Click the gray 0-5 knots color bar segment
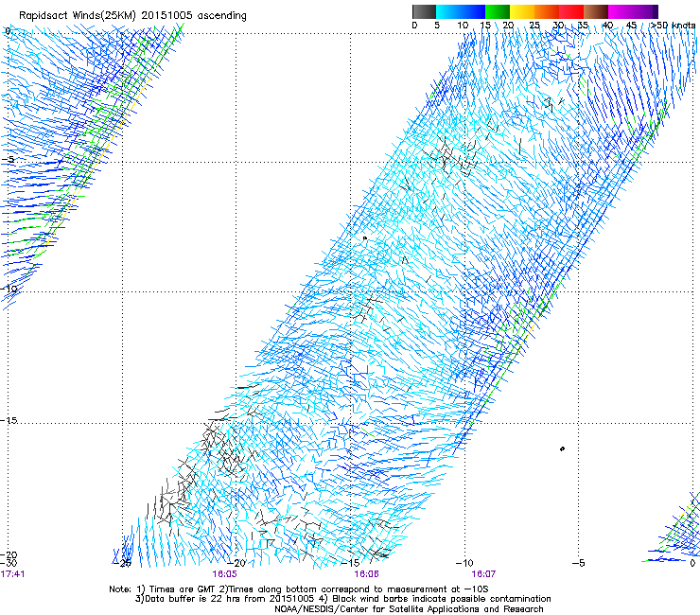The width and height of the screenshot is (700, 615). pos(424,11)
